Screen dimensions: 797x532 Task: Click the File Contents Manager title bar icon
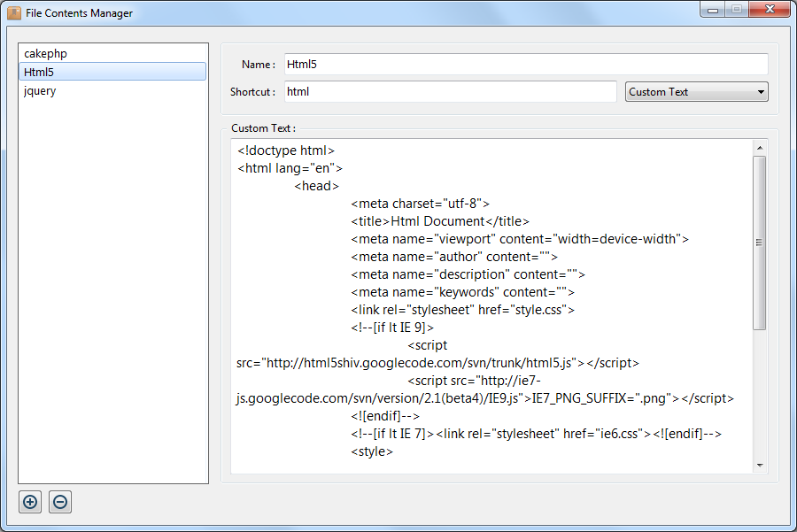pyautogui.click(x=12, y=12)
